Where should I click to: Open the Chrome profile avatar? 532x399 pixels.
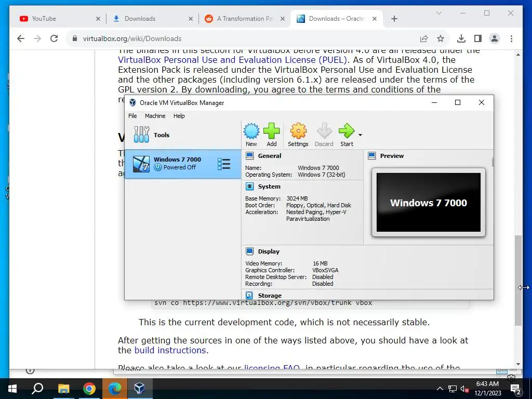click(x=495, y=38)
